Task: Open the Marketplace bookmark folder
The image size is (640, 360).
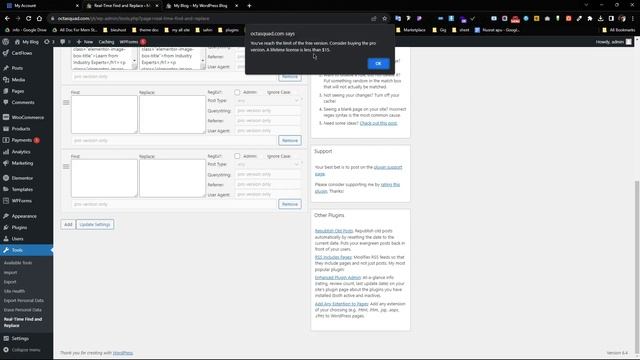Action: [411, 30]
